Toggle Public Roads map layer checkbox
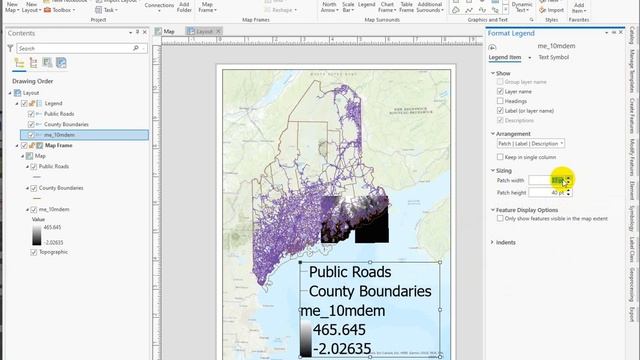 coord(34,167)
